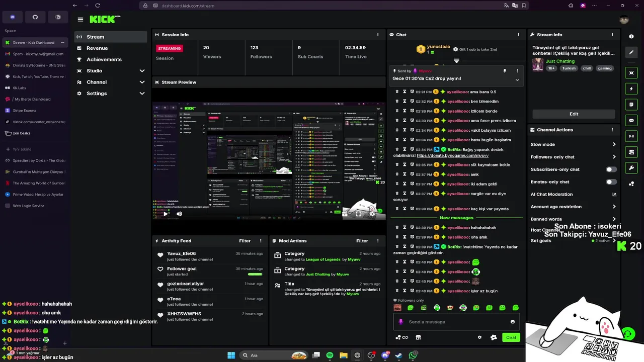Open Stream Info panel three-dot menu

tap(612, 35)
